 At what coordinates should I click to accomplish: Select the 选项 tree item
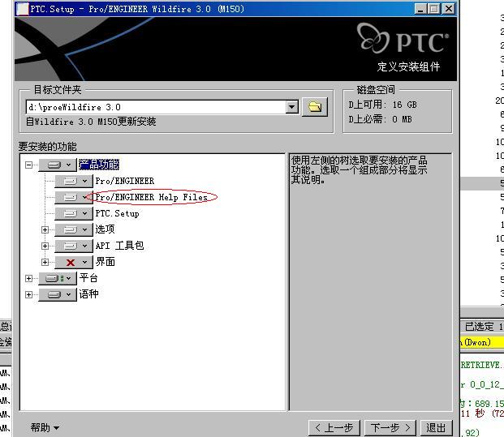point(106,229)
